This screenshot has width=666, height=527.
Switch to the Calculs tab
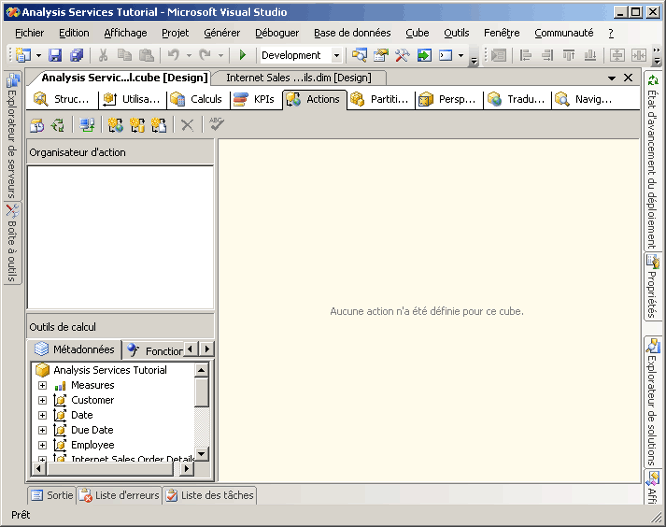198,99
